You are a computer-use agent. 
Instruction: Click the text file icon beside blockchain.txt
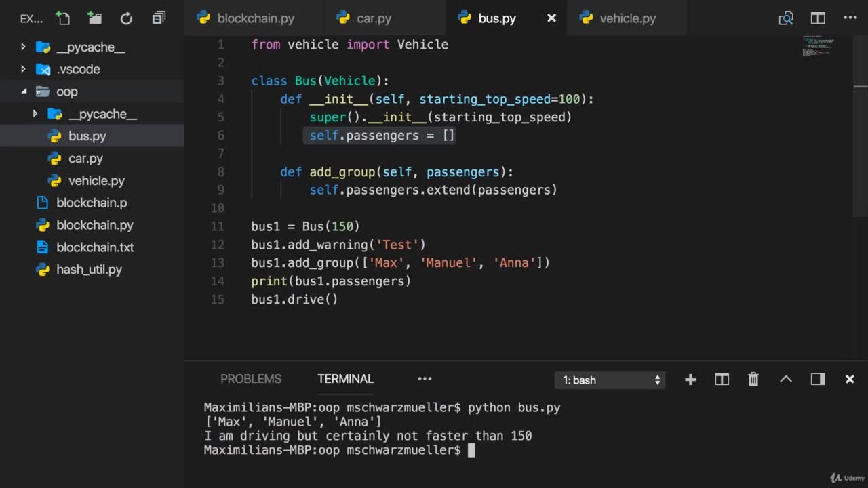pyautogui.click(x=43, y=247)
